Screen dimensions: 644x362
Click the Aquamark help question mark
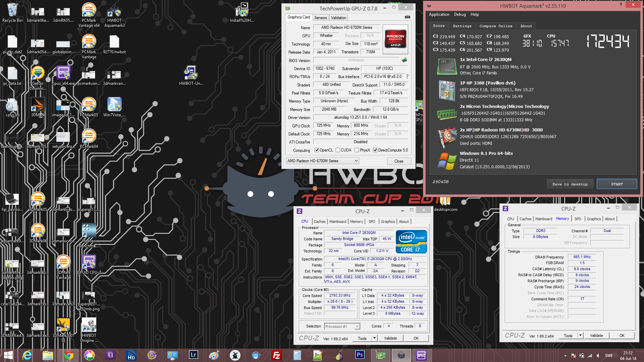point(621,5)
